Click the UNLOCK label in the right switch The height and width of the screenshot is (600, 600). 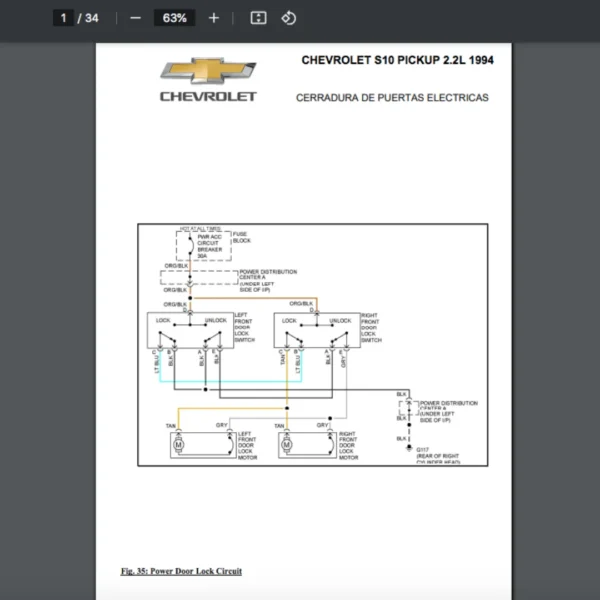pyautogui.click(x=340, y=321)
